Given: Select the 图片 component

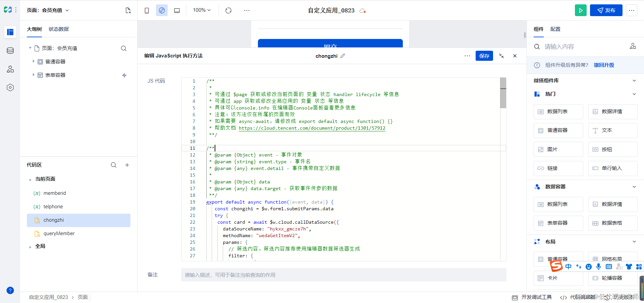Looking at the screenshot, I should pos(558,149).
